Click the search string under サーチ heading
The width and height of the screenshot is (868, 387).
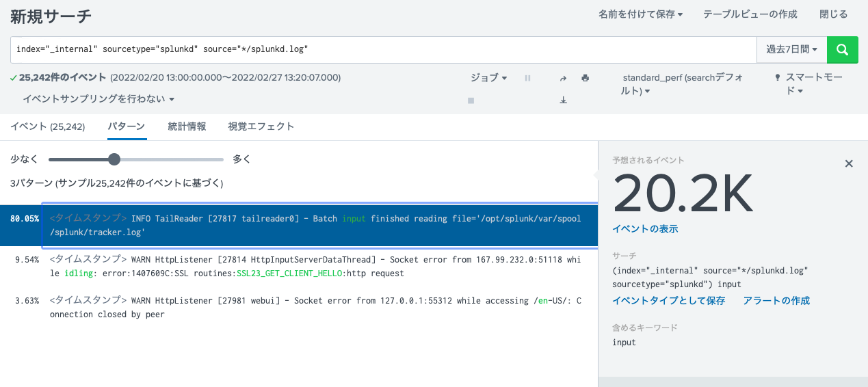pos(710,277)
